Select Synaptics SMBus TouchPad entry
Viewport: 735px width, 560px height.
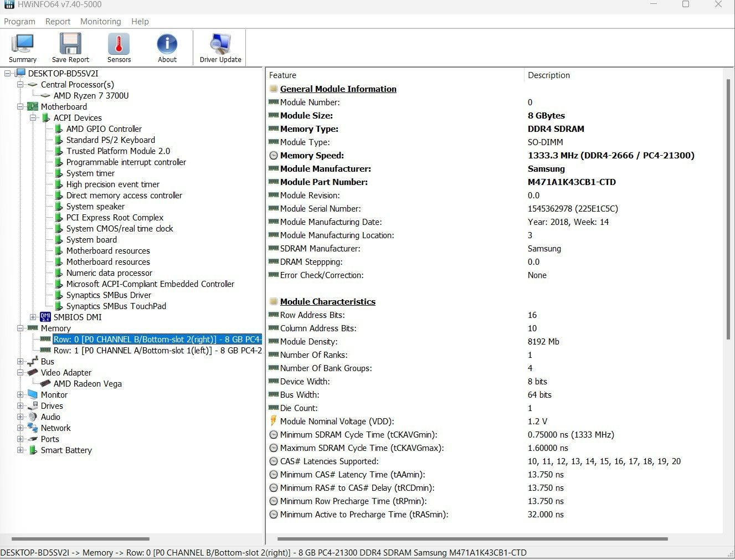116,306
